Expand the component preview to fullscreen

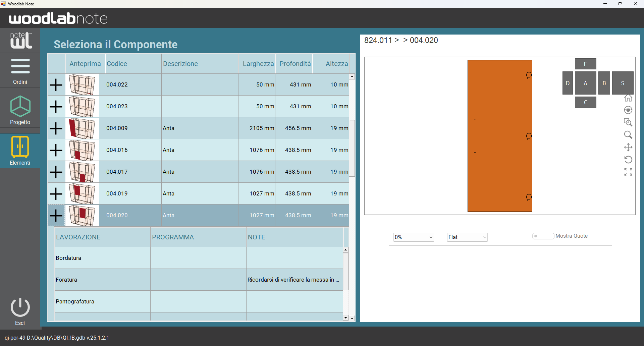click(629, 172)
